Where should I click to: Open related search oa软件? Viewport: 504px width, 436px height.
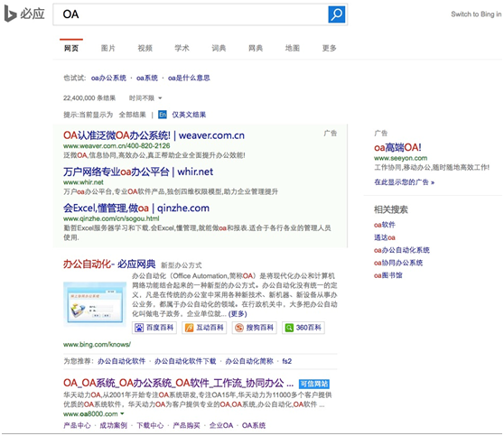pyautogui.click(x=385, y=225)
